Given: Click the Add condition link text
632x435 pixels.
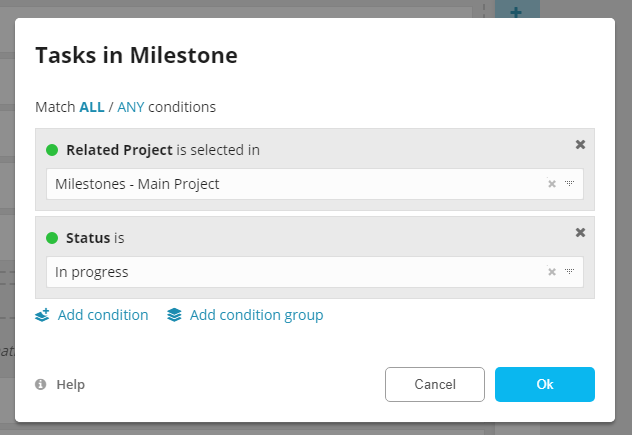Looking at the screenshot, I should click(103, 315).
